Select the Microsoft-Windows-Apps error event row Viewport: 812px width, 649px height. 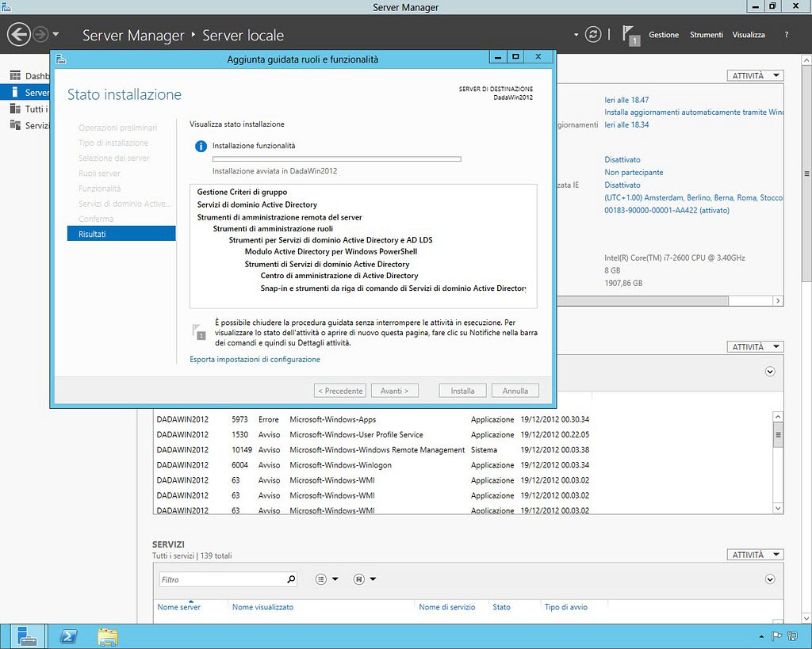coord(373,420)
